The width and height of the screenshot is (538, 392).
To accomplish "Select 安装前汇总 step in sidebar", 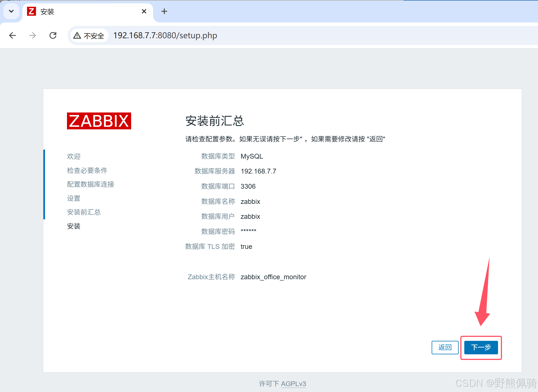I will coord(84,212).
